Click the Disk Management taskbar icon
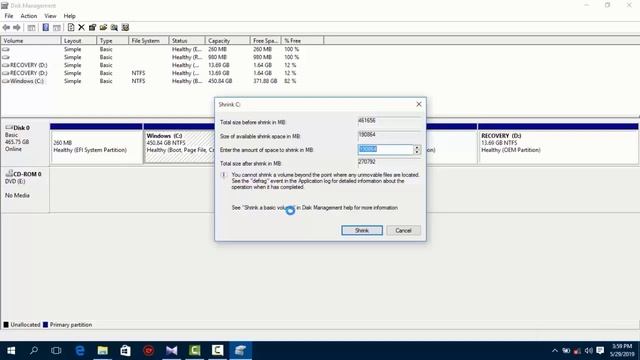This screenshot has height=360, width=640. [240, 351]
